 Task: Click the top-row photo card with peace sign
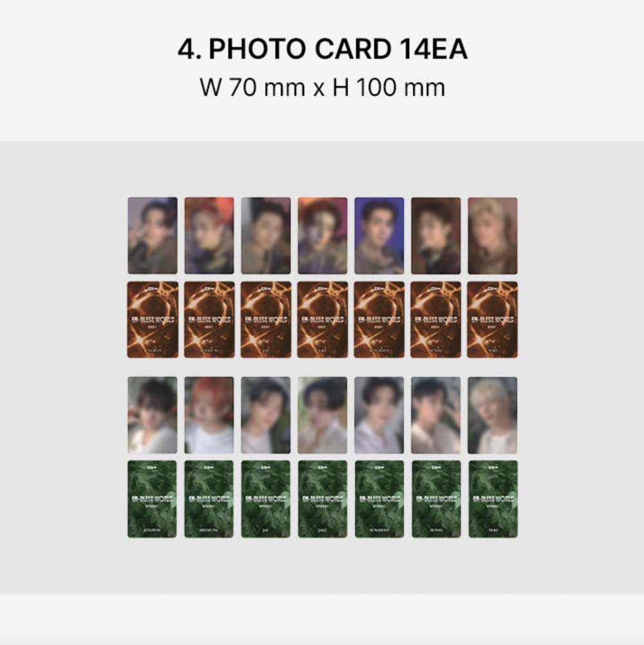point(153,236)
